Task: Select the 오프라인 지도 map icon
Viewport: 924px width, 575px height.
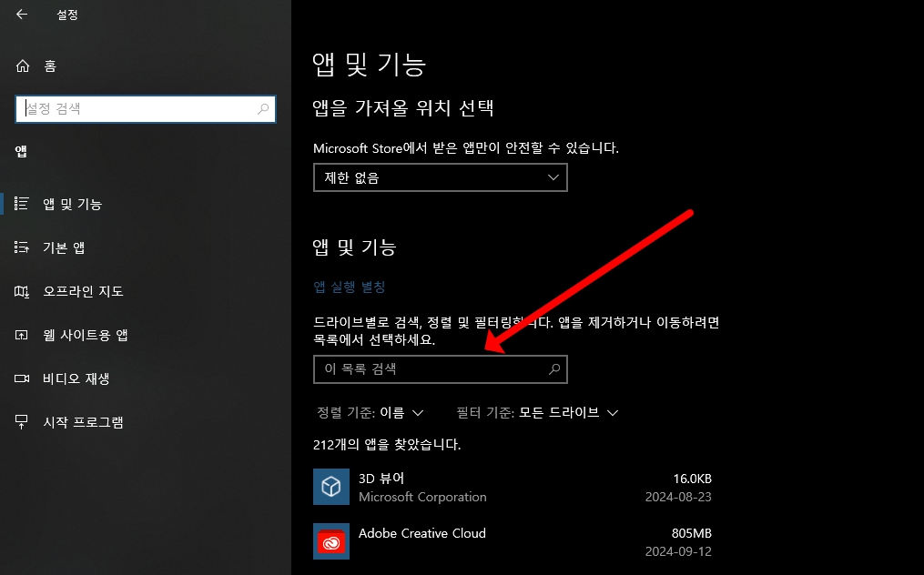Action: click(20, 290)
